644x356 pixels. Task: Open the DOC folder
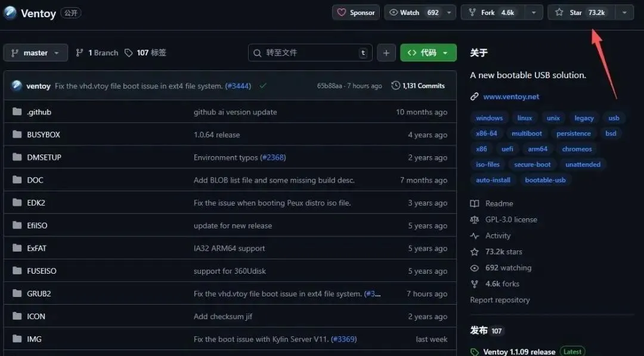[x=35, y=180]
